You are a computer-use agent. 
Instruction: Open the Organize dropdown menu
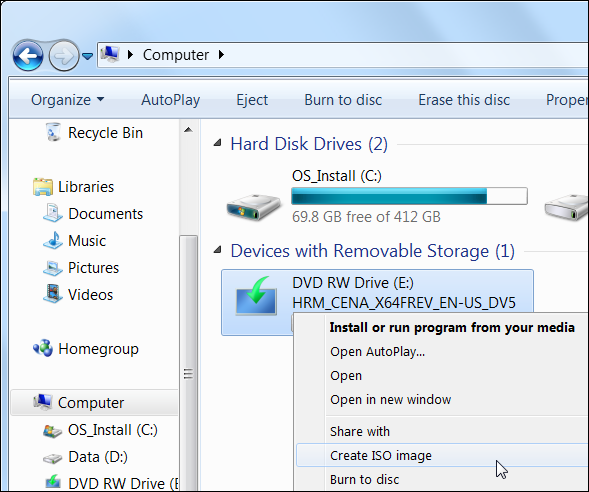click(68, 100)
